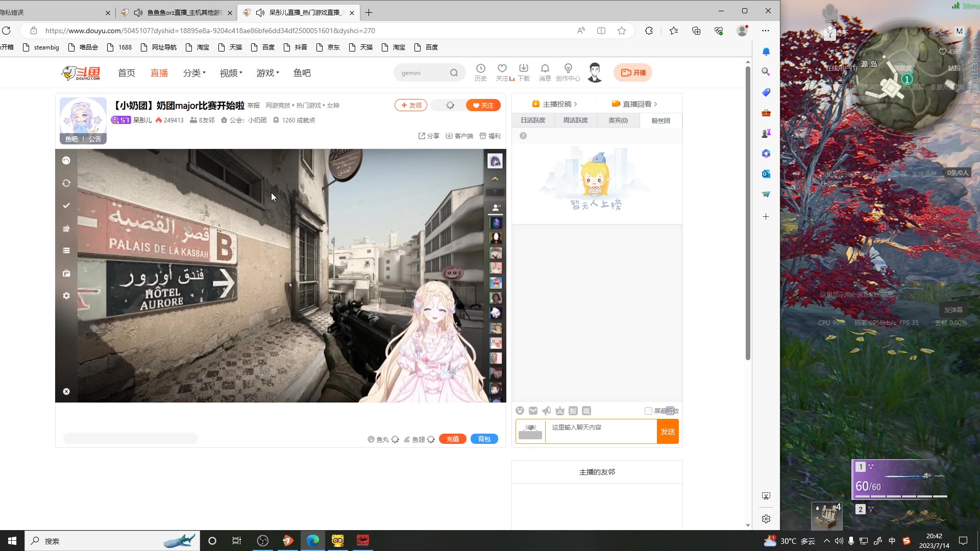The image size is (980, 551).
Task: Expand the 视频 dropdown menu
Action: pos(231,73)
